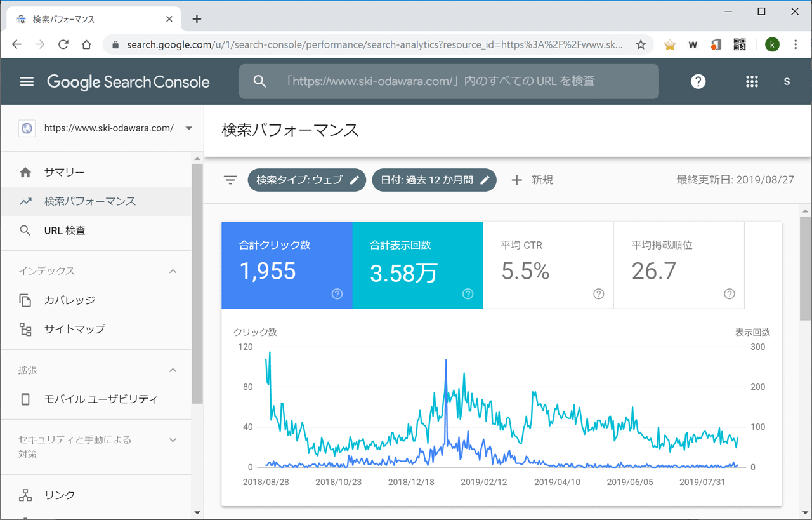This screenshot has height=520, width=812.
Task: Open リンク report in sidebar
Action: point(95,495)
